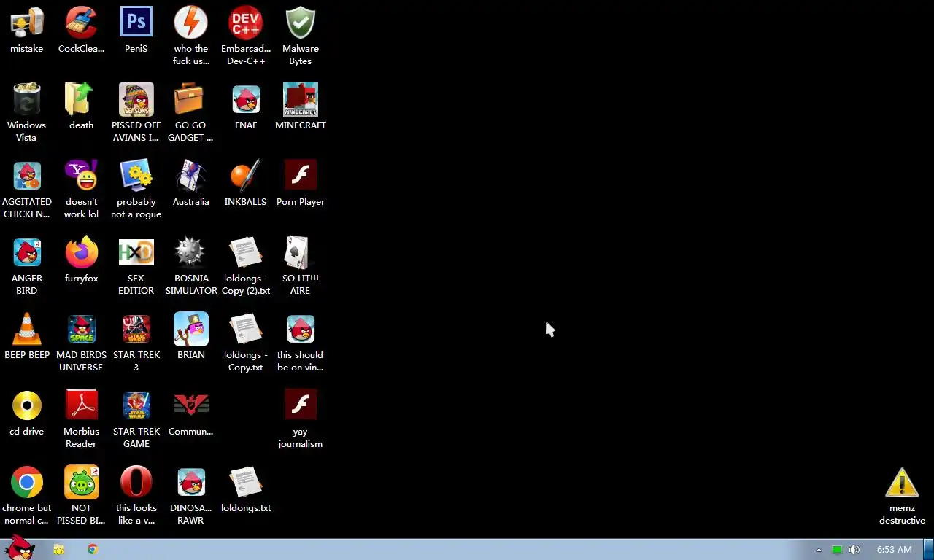Show hidden system tray icons arrow
This screenshot has height=560, width=934.
pos(819,550)
